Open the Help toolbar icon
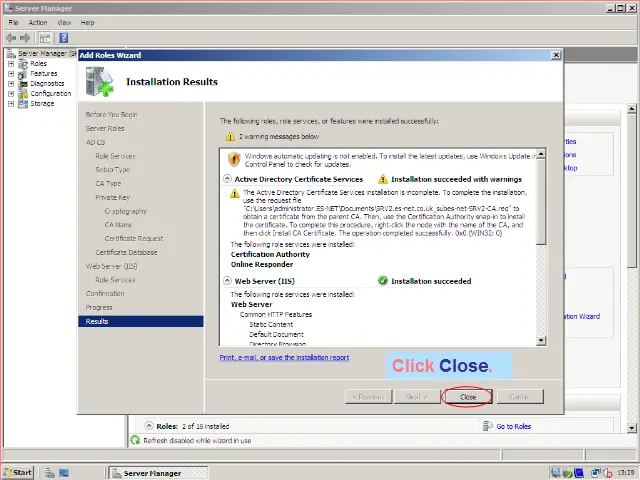640x480 pixels. 64,38
